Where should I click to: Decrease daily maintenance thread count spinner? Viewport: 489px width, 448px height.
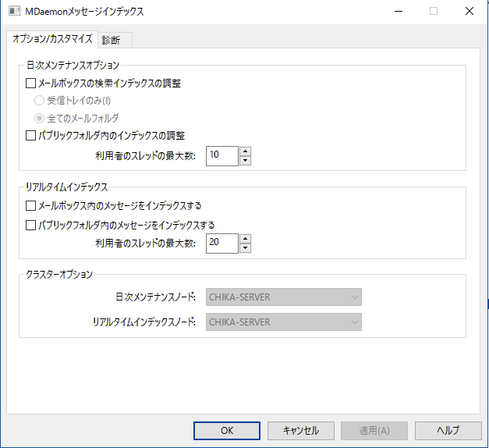click(245, 161)
